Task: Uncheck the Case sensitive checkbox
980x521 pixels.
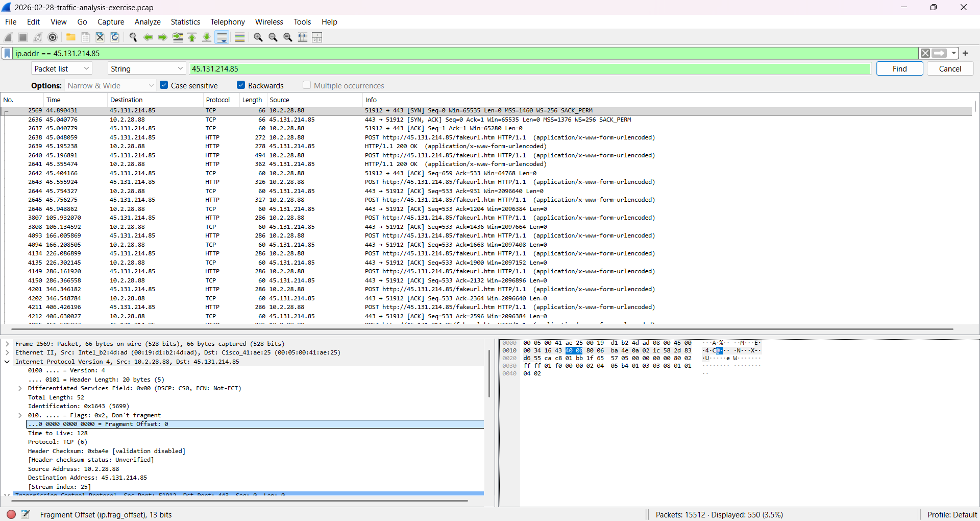Action: pos(164,85)
